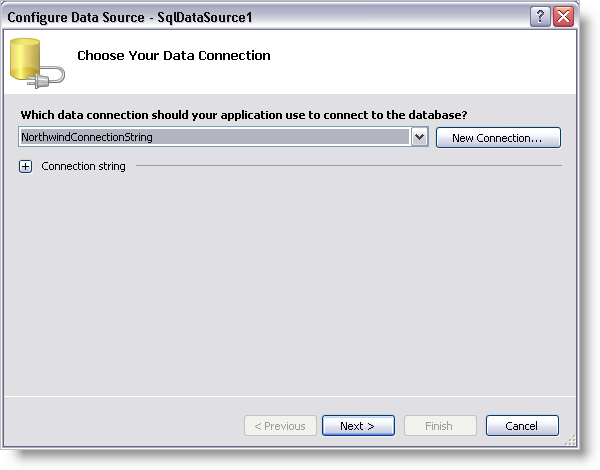Image resolution: width=600 pixels, height=470 pixels.
Task: Go to next step with Next >
Action: tap(357, 426)
